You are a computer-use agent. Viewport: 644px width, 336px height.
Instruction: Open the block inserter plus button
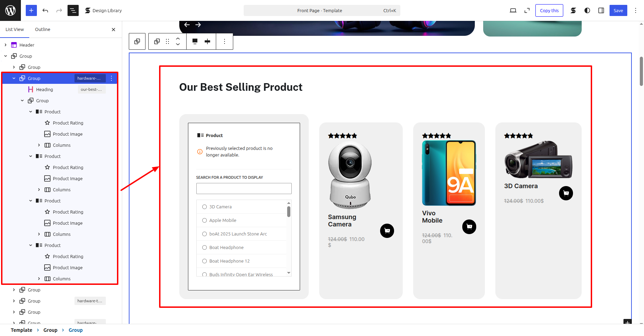[x=31, y=10]
